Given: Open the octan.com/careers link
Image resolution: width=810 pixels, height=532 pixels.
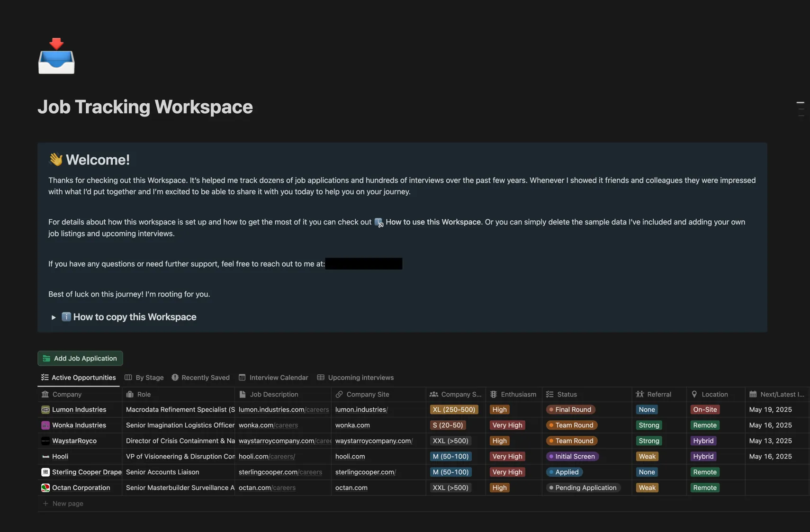Looking at the screenshot, I should tap(267, 487).
